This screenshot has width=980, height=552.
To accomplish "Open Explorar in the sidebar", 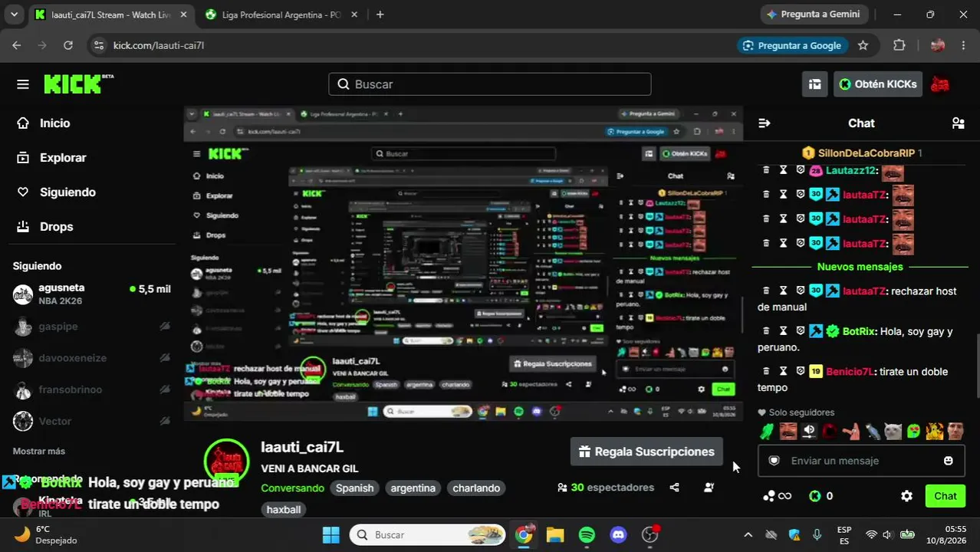I will point(63,157).
